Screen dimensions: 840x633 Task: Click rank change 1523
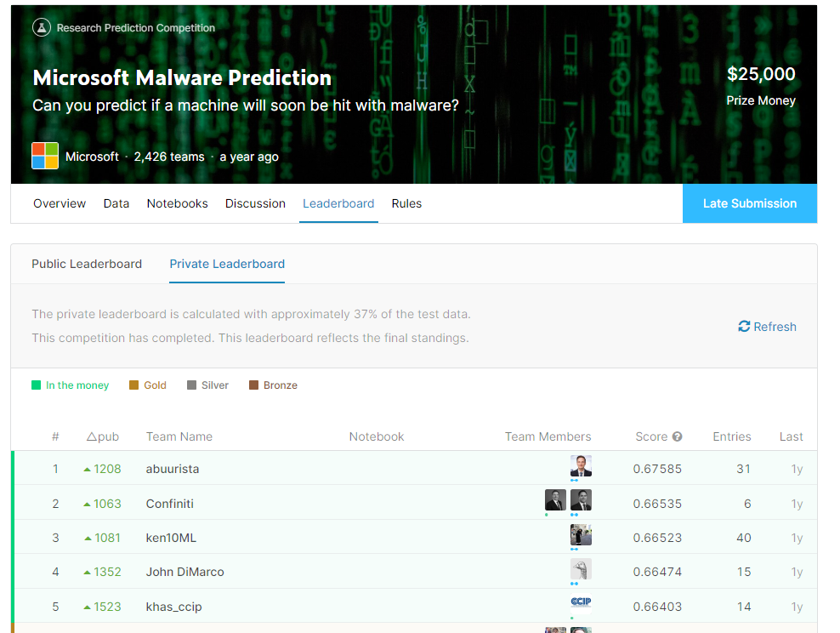click(x=103, y=607)
